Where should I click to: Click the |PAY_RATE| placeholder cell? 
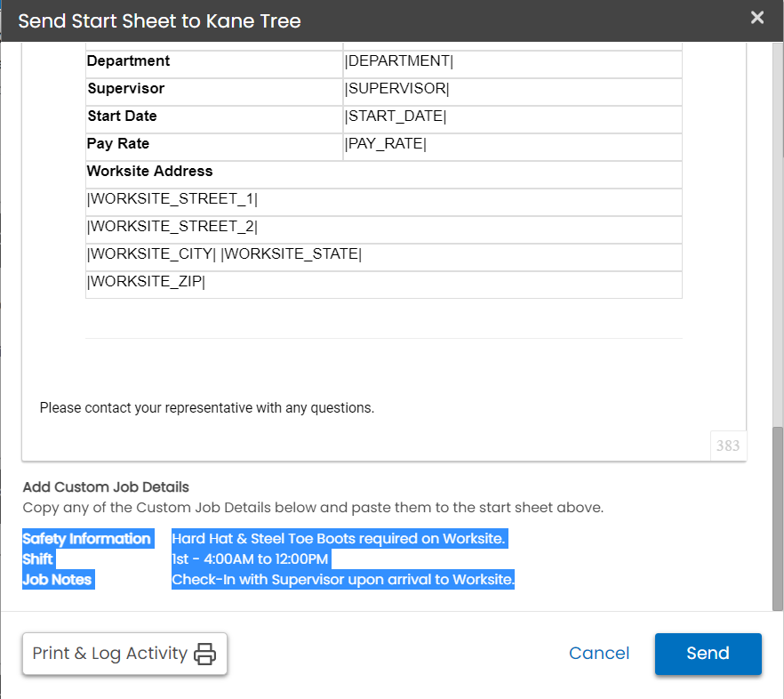(x=386, y=144)
